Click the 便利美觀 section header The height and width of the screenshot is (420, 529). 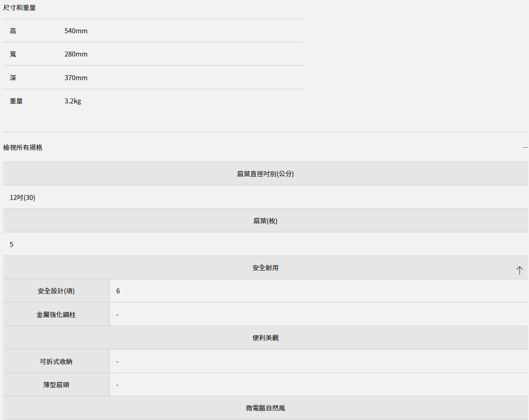pyautogui.click(x=265, y=338)
